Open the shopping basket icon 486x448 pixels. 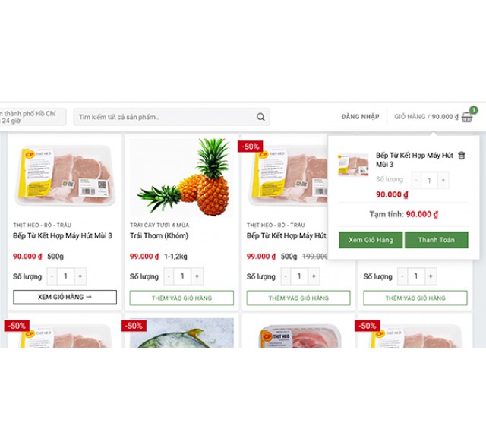coord(467,117)
